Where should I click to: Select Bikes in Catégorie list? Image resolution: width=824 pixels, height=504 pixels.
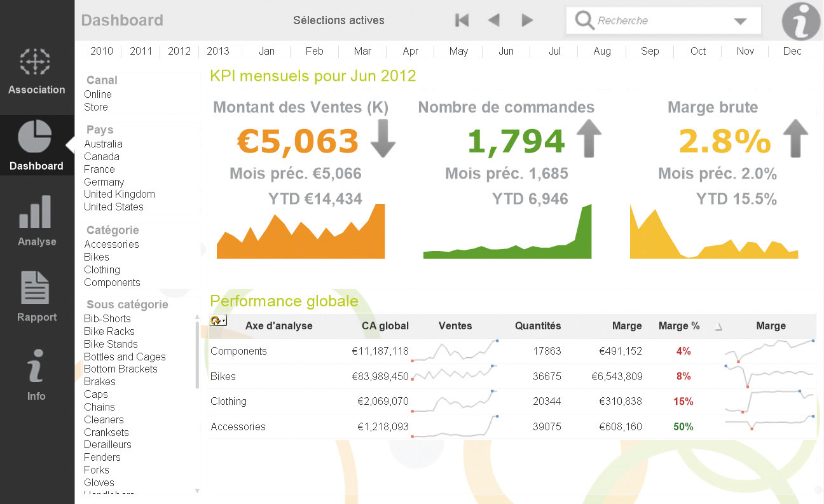[x=97, y=257]
